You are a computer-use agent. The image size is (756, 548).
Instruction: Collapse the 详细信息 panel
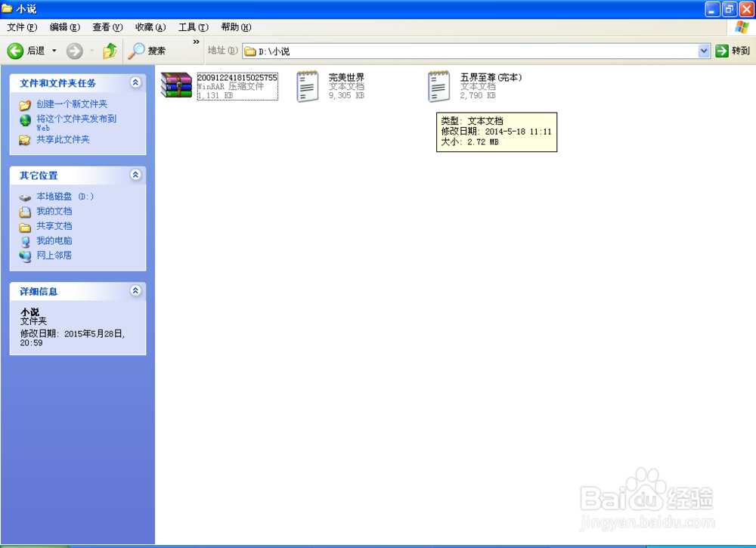click(x=135, y=290)
